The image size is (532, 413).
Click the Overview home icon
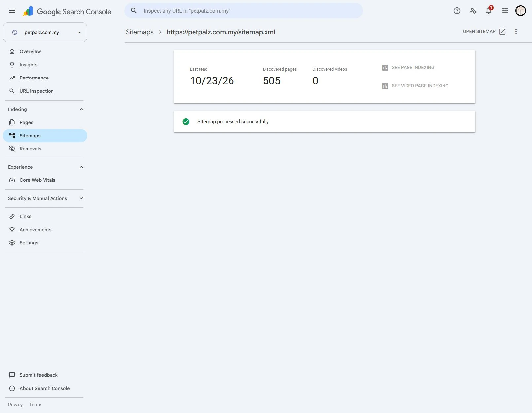[12, 51]
